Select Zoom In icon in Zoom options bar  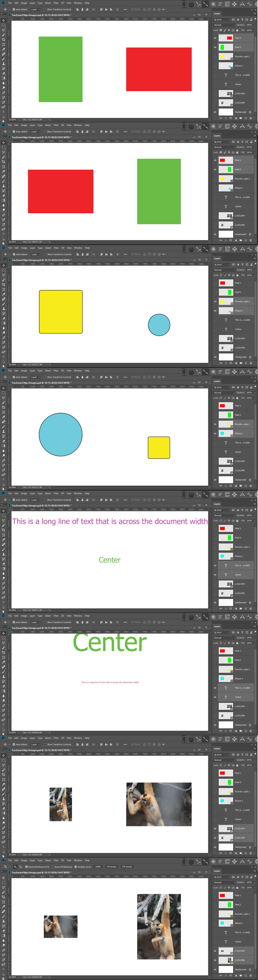tap(15, 867)
